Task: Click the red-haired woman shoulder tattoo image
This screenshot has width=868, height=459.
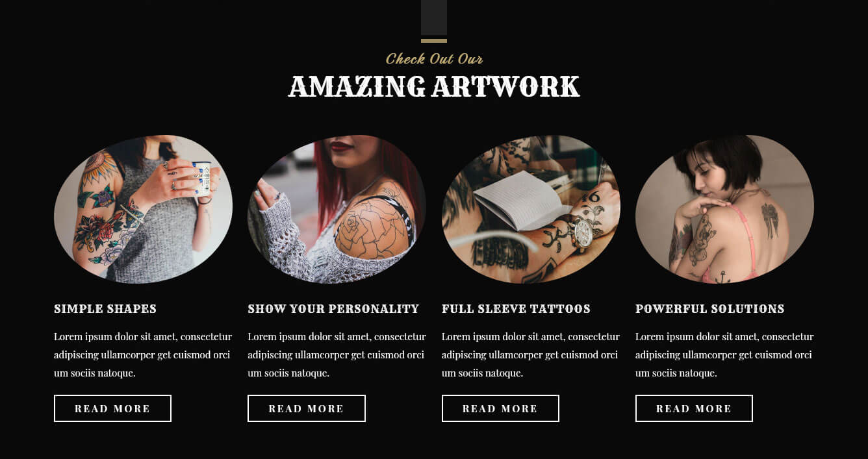Action: [x=337, y=209]
